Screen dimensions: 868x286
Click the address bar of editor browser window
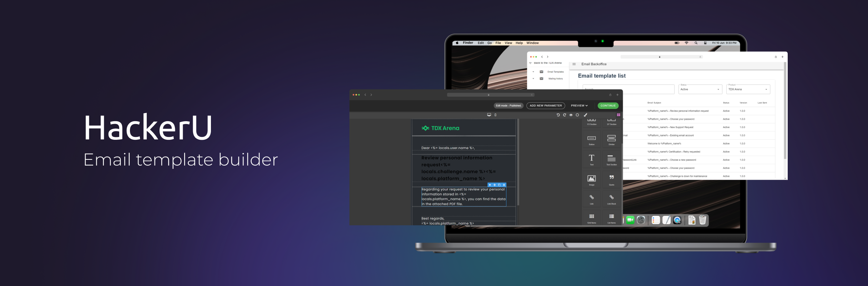pos(491,95)
